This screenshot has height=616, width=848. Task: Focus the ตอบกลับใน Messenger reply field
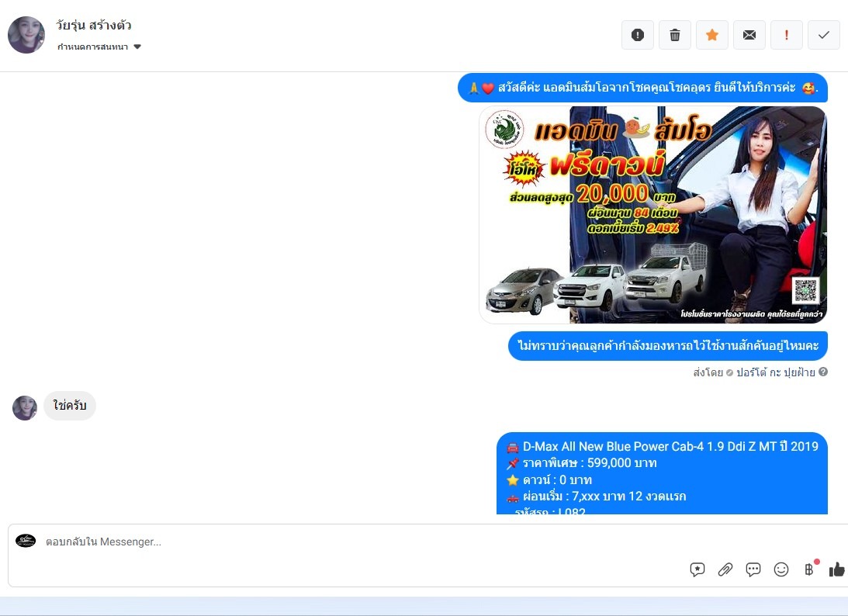[427, 542]
